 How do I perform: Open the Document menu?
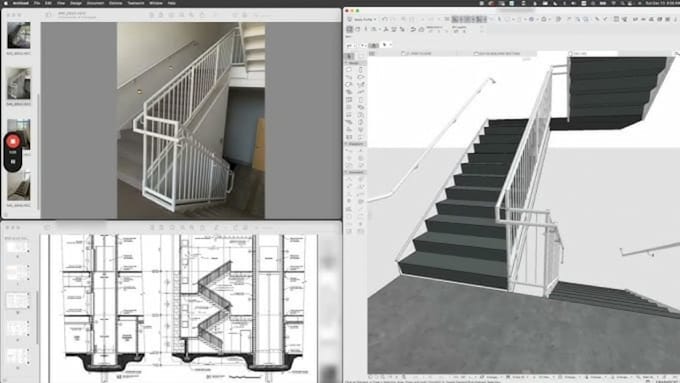click(x=95, y=3)
